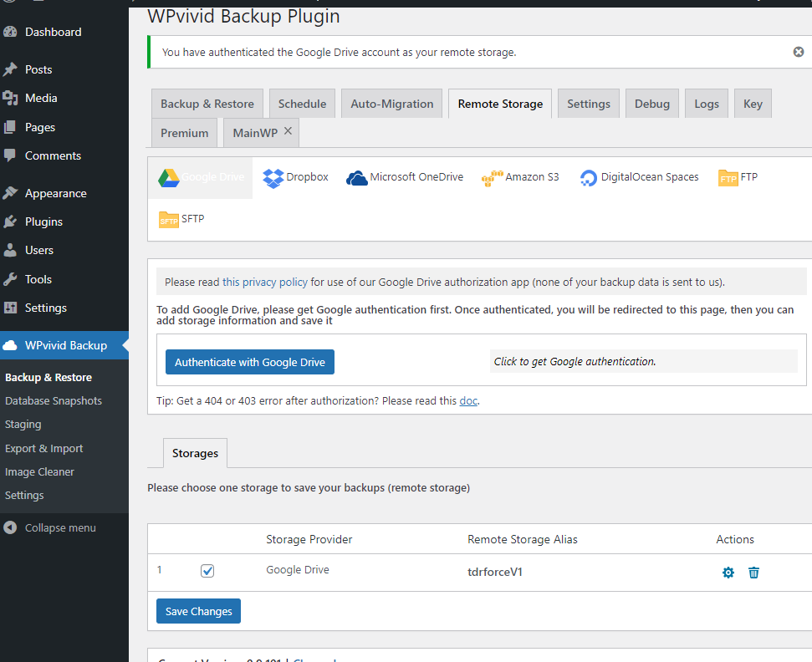The width and height of the screenshot is (812, 662).
Task: Click Authenticate with Google Drive button
Action: (x=249, y=362)
